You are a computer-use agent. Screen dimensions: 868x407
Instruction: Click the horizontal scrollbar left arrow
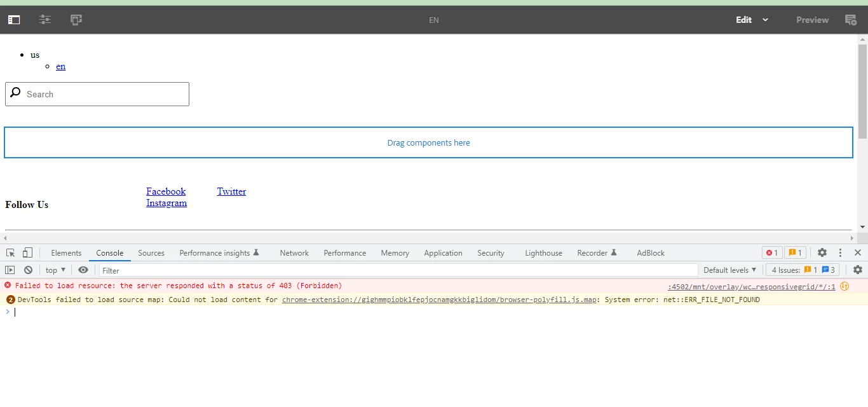click(4, 237)
